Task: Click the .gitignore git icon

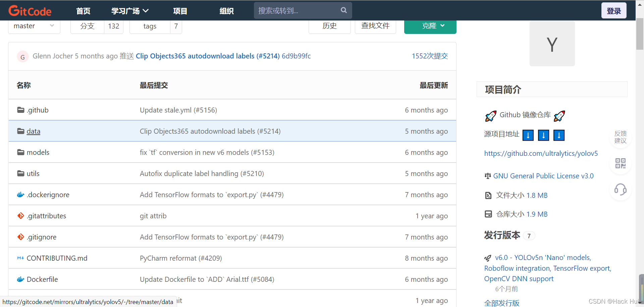Action: coord(21,237)
